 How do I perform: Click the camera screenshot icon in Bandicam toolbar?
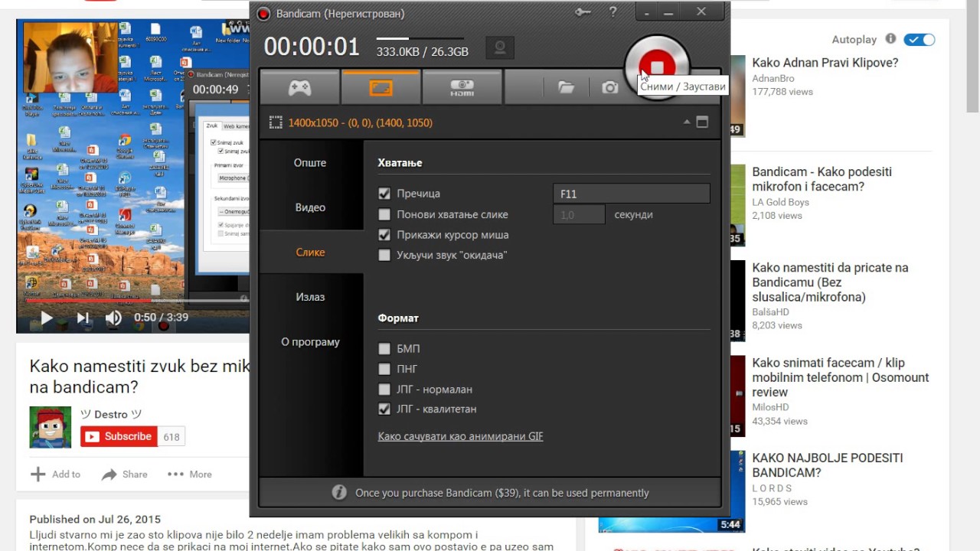coord(609,87)
